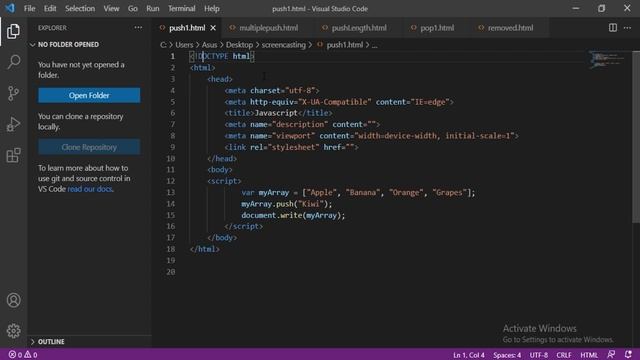
Task: Switch to the removed.html tab
Action: [x=510, y=28]
